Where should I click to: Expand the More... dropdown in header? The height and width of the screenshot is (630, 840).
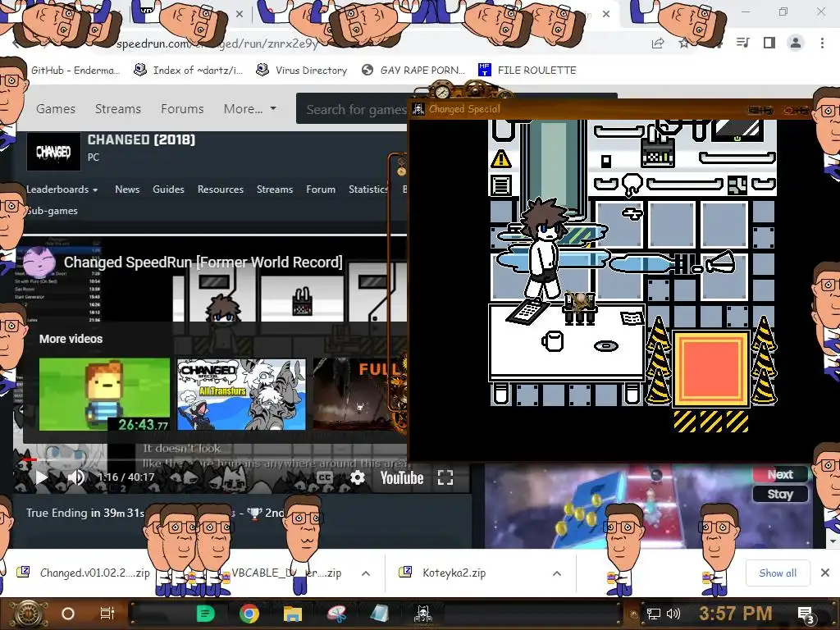click(249, 109)
